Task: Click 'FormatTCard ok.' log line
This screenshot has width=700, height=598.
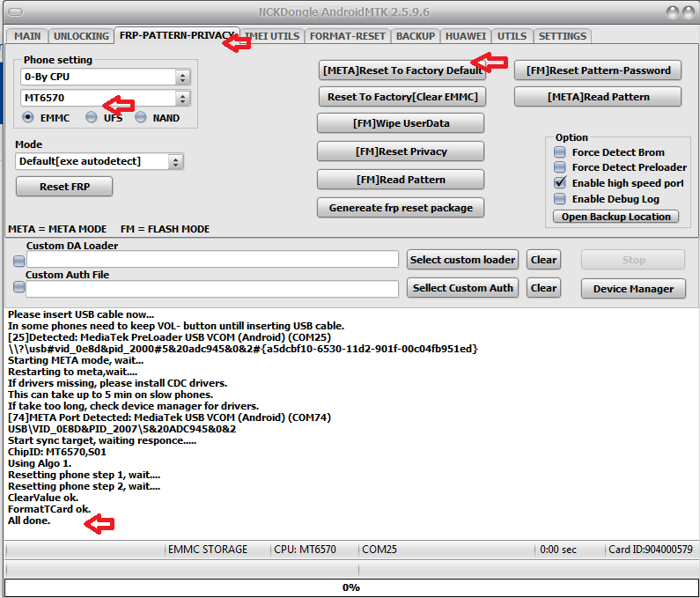Action: pos(49,509)
